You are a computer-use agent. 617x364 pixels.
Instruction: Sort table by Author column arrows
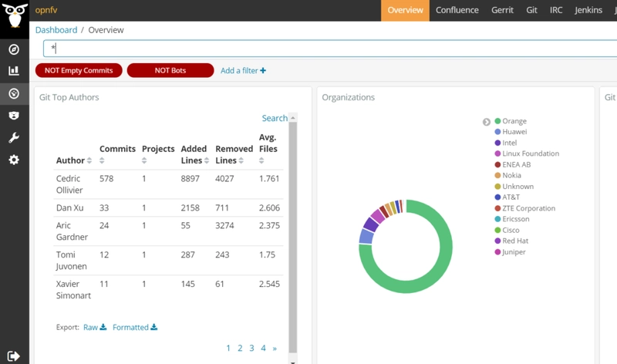(x=89, y=160)
